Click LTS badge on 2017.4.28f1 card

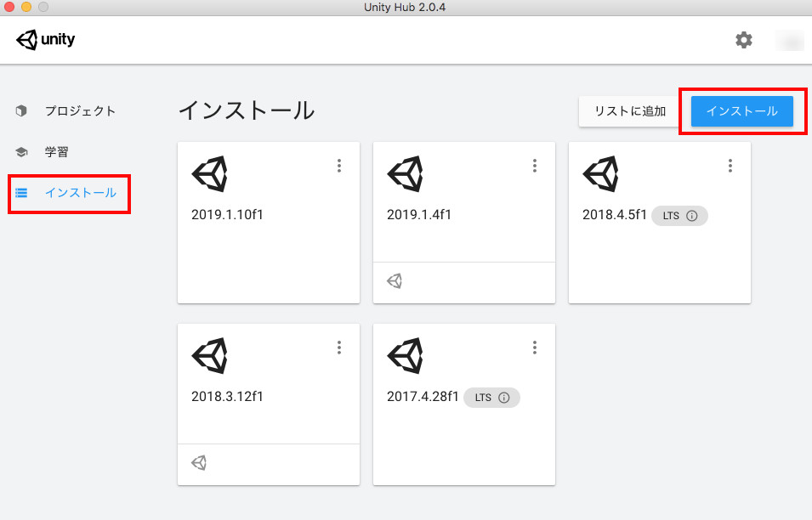[491, 398]
